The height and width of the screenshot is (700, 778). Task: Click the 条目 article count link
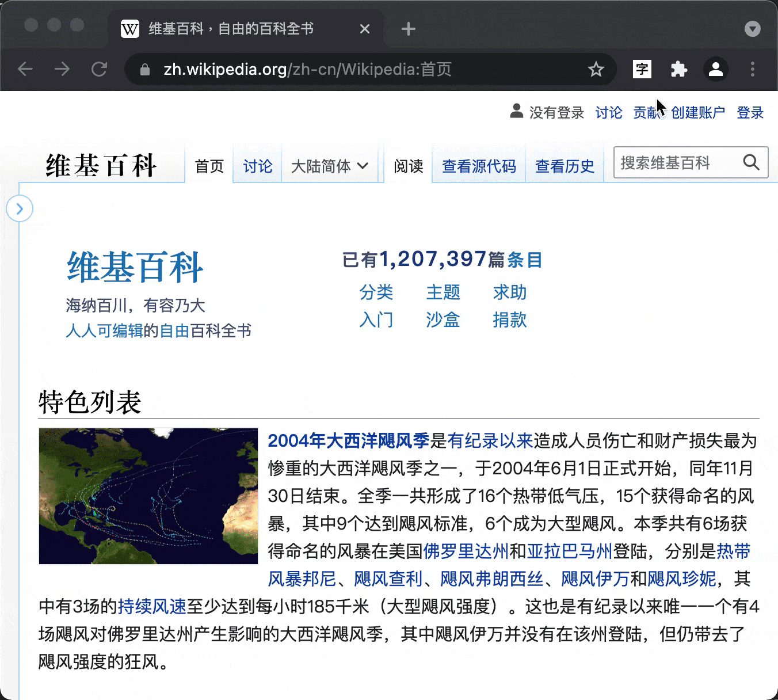525,260
